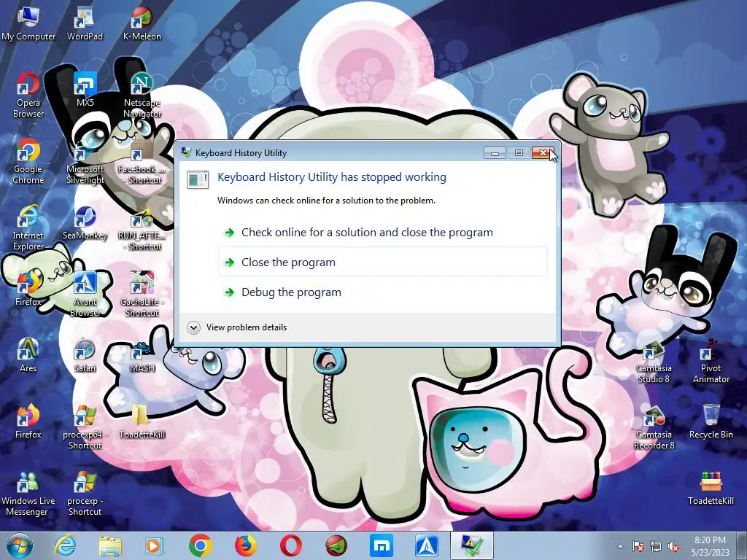Switch to Keyboard History Utility taskbar button
This screenshot has height=560, width=747.
(x=472, y=545)
